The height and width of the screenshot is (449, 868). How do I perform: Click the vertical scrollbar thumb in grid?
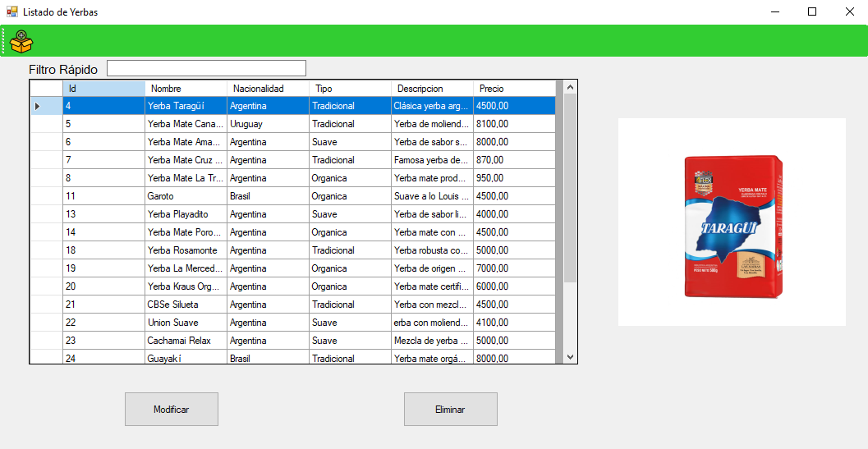point(571,189)
